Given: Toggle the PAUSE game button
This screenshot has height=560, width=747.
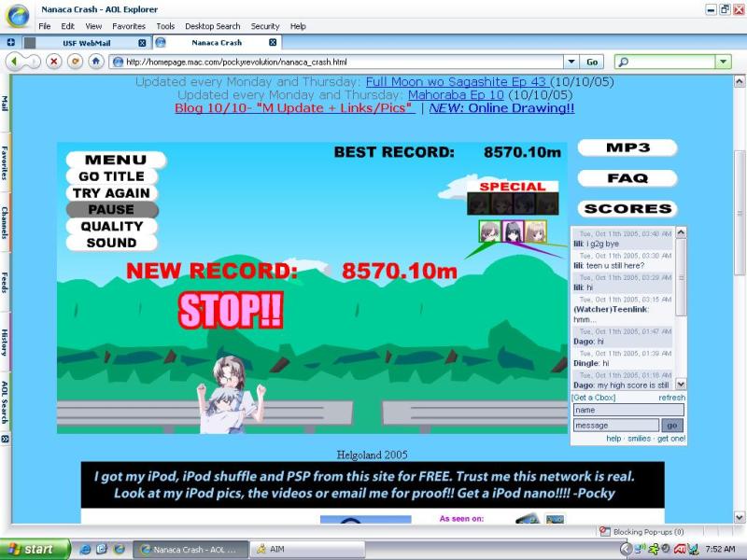Looking at the screenshot, I should [111, 209].
